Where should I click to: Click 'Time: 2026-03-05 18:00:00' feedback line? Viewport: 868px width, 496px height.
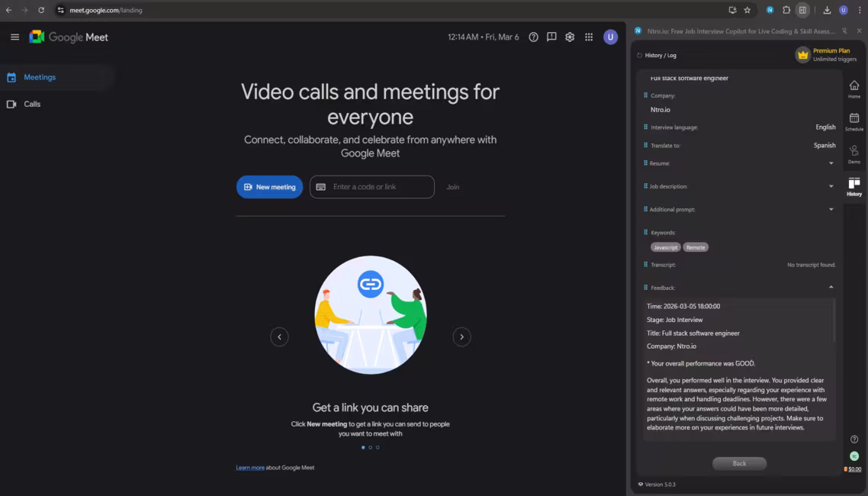pos(683,306)
